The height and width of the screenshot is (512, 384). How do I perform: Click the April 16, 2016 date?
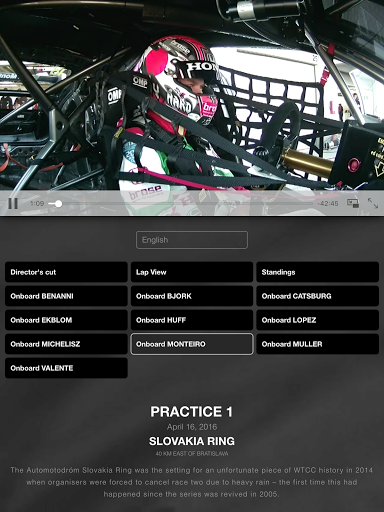coord(192,427)
